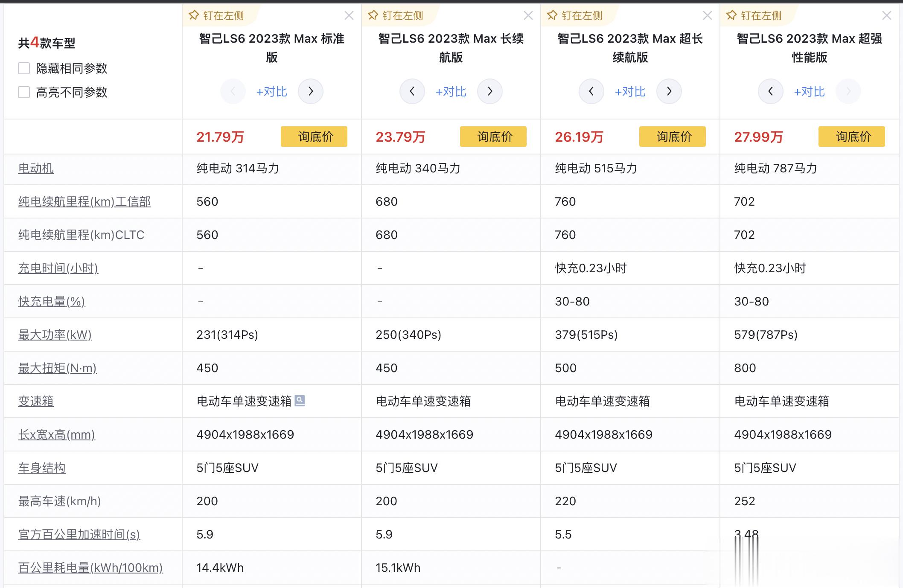Image resolution: width=903 pixels, height=588 pixels.
Task: Click the 14.4kWh consumption value
Action: tap(220, 568)
